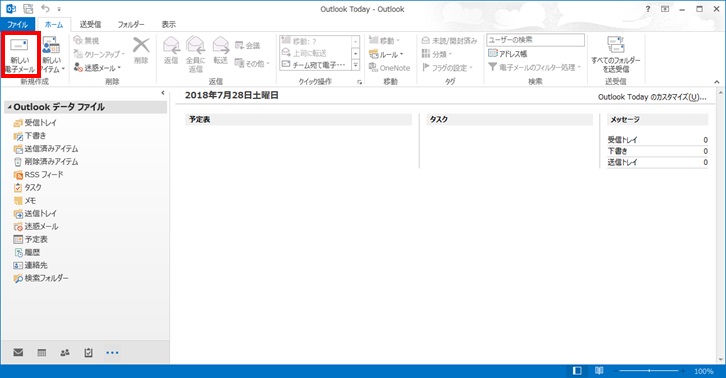Collapse the Outlook データ ファイル tree
Screen dimensions: 726x378
pos(9,107)
